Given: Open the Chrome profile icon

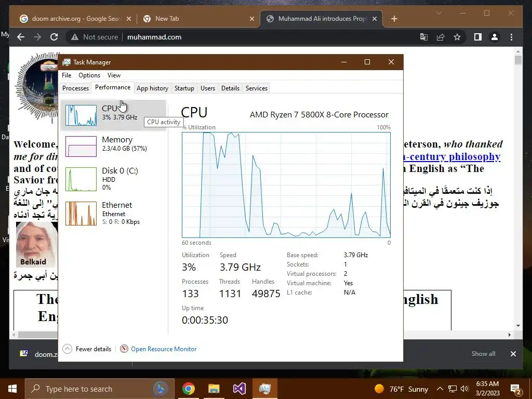Looking at the screenshot, I should 495,37.
